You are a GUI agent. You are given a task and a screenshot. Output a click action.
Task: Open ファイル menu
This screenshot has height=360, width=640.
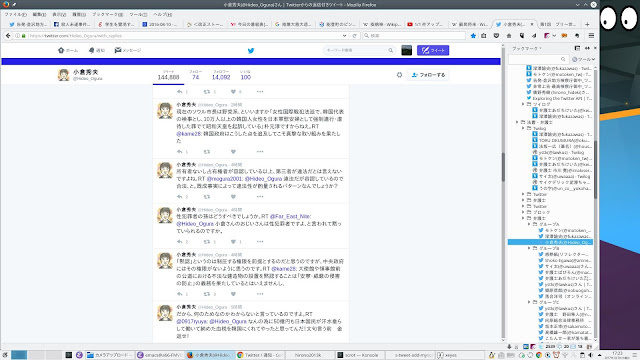(x=16, y=14)
